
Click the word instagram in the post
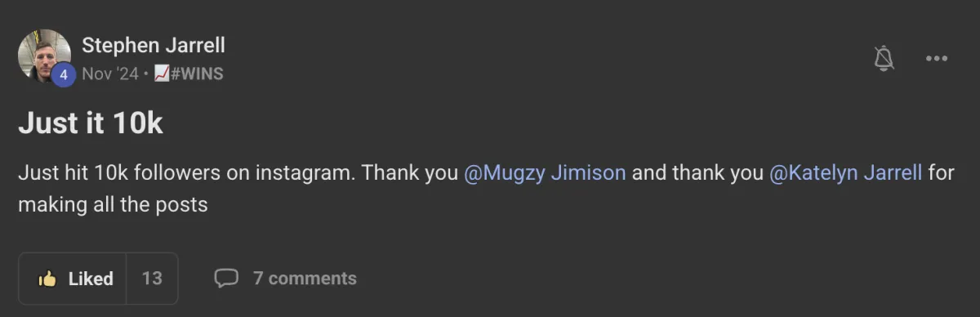[305, 173]
